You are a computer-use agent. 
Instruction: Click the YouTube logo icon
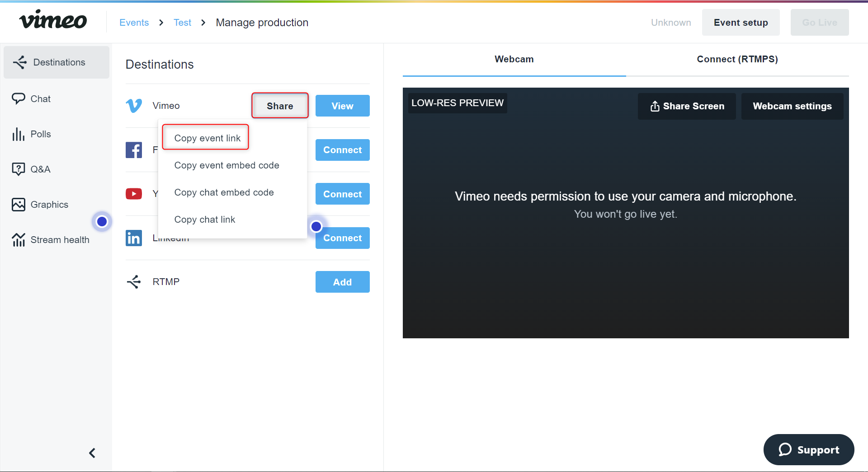click(x=134, y=194)
